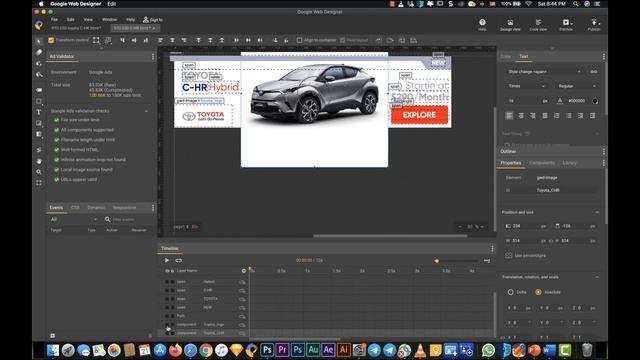Select the Text tool with the T icon
The width and height of the screenshot is (640, 360).
point(39,112)
